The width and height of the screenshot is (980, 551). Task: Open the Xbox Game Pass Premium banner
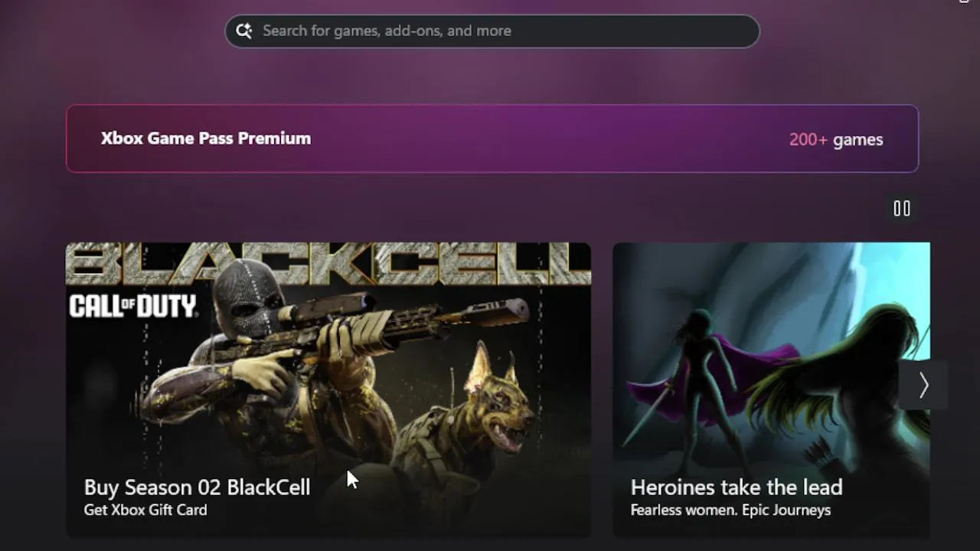[x=492, y=139]
